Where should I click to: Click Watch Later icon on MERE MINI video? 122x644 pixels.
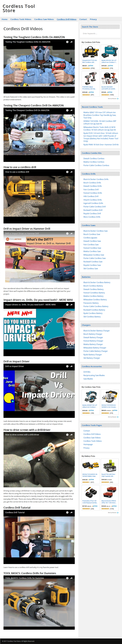click(67, 305)
